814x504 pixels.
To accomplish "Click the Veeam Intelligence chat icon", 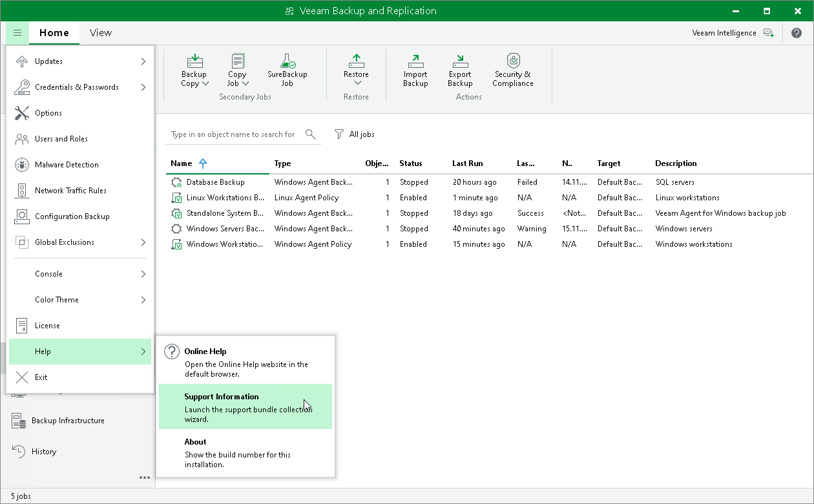I will (x=769, y=32).
